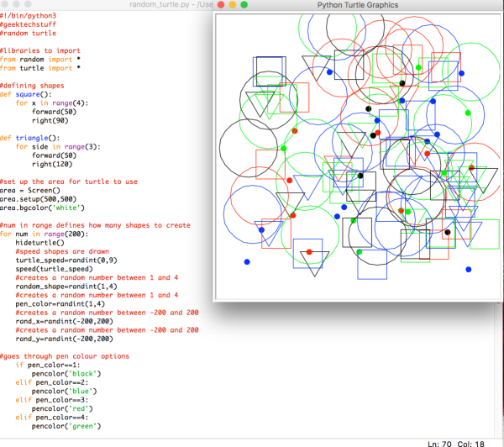Place cursor on 'area = Screen()' line
This screenshot has width=504, height=447.
point(30,191)
